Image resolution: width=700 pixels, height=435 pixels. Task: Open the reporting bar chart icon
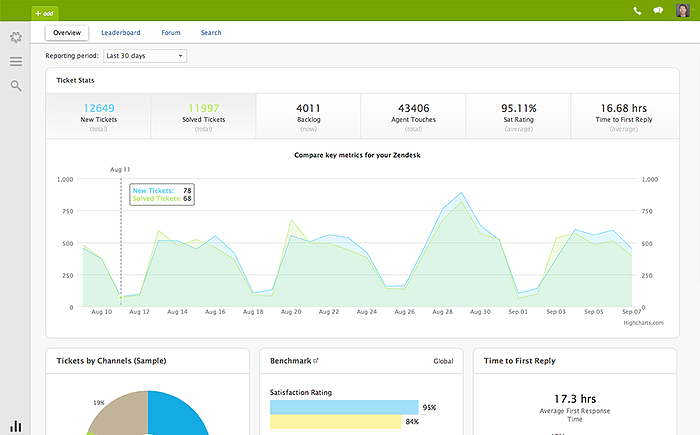(15, 426)
